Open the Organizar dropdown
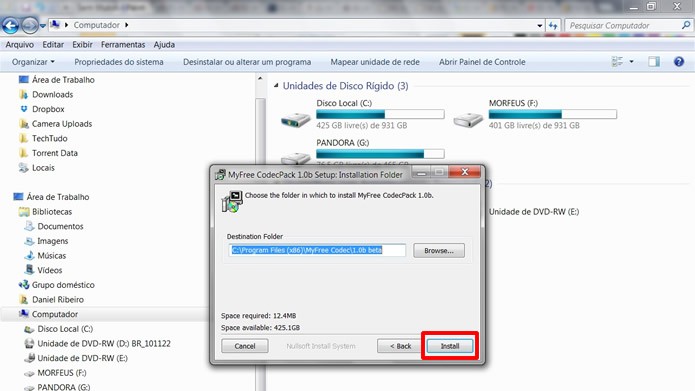 click(33, 62)
